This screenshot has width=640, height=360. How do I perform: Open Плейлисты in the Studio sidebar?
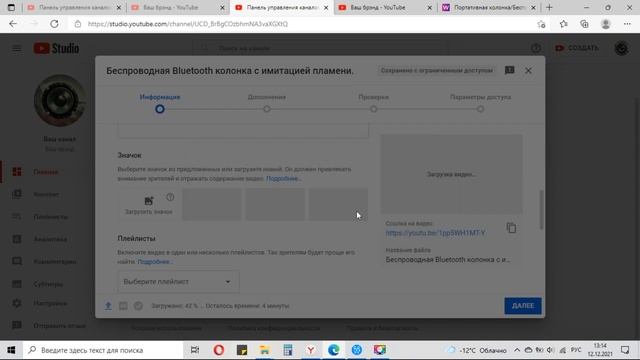click(x=46, y=217)
